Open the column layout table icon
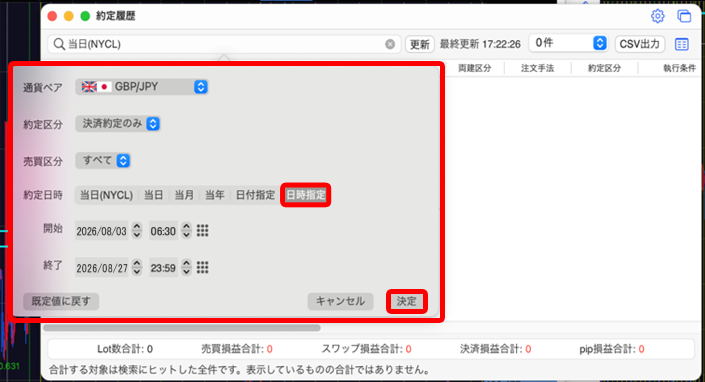705x382 pixels. point(682,44)
